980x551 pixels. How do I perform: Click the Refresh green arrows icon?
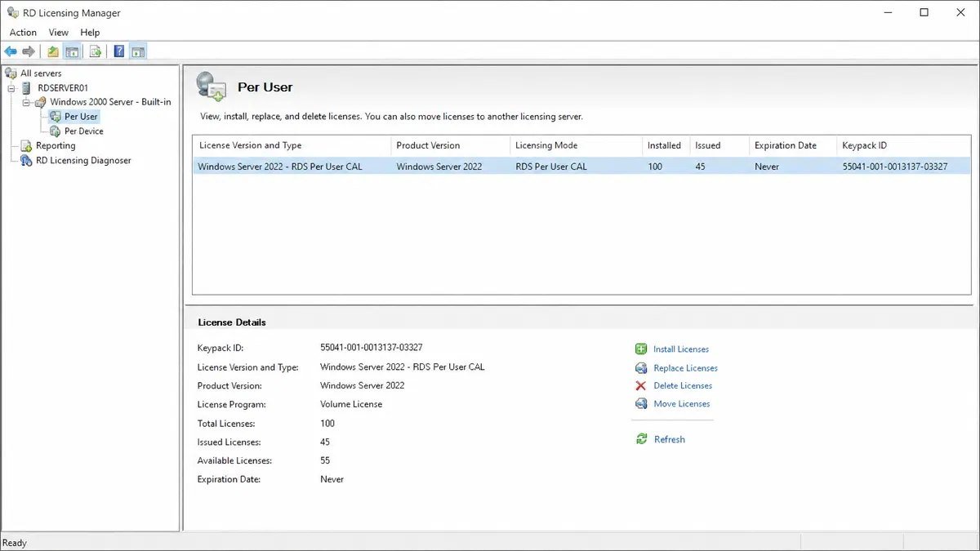tap(641, 439)
